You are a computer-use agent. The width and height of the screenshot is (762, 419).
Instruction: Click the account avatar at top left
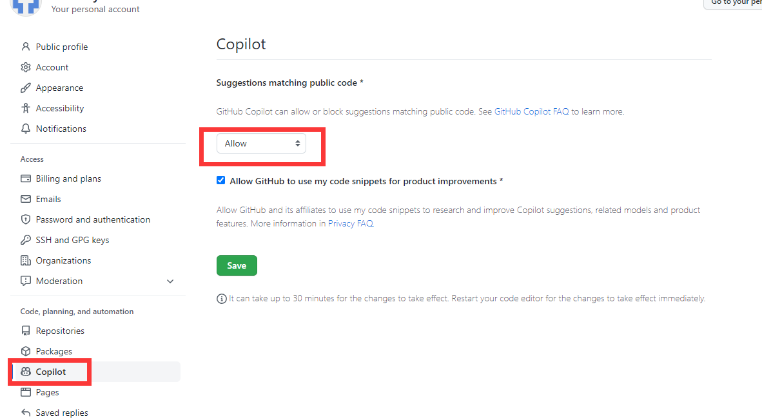tap(25, 7)
